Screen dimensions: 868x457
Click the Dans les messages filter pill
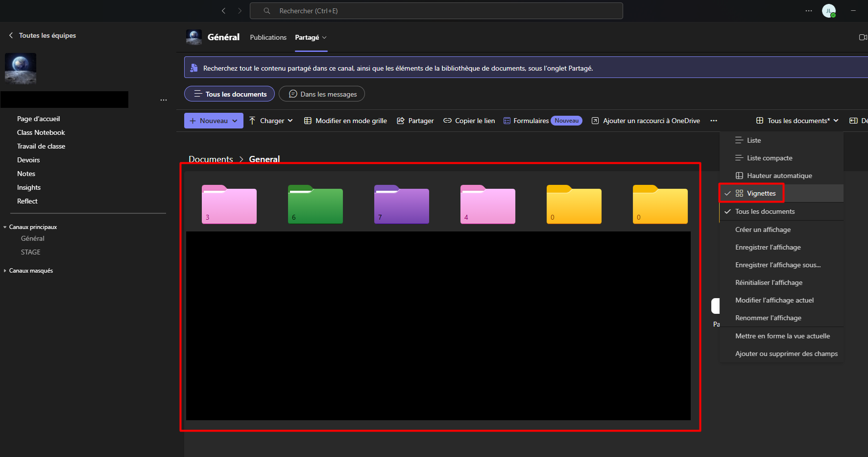(x=322, y=94)
